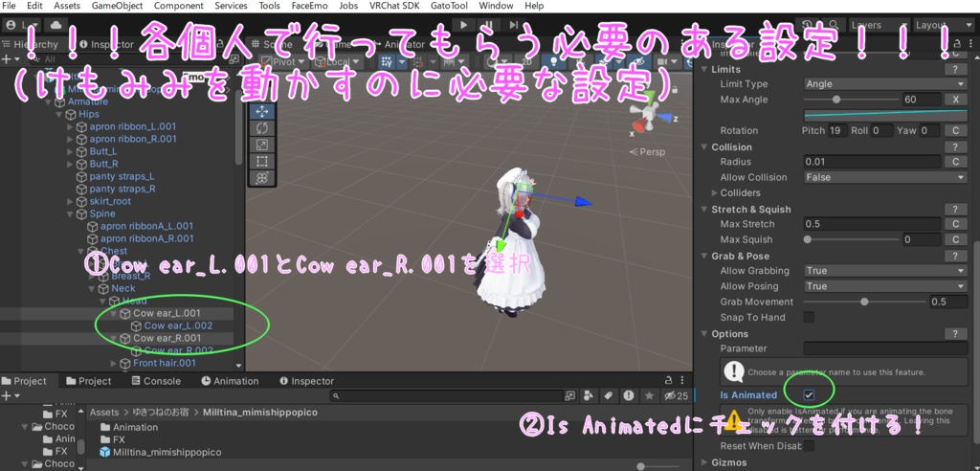Click the C button beside Radius

(x=956, y=162)
